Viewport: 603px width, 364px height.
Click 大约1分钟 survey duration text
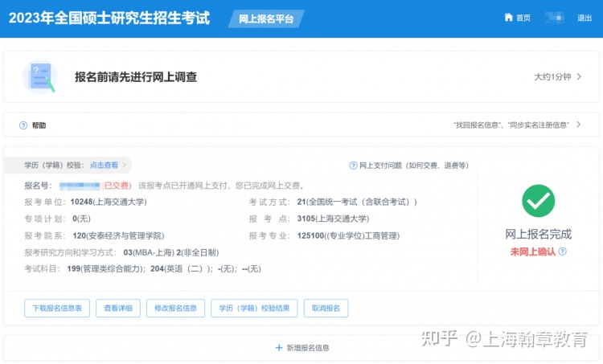[x=552, y=77]
